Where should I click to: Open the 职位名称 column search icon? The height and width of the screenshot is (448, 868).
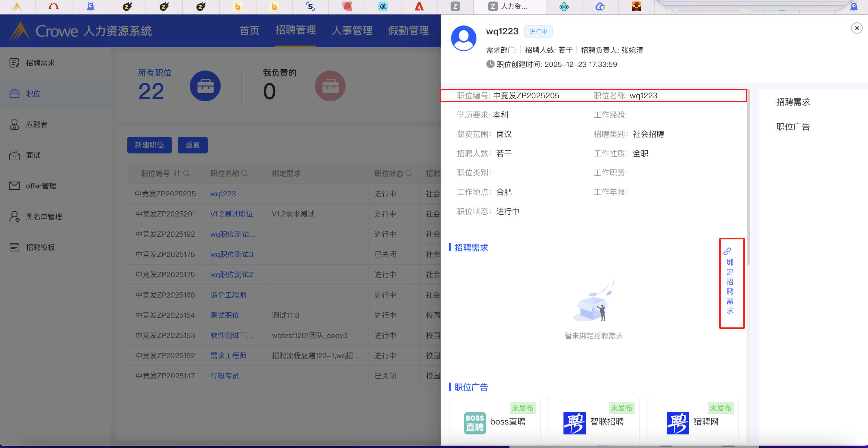[245, 173]
